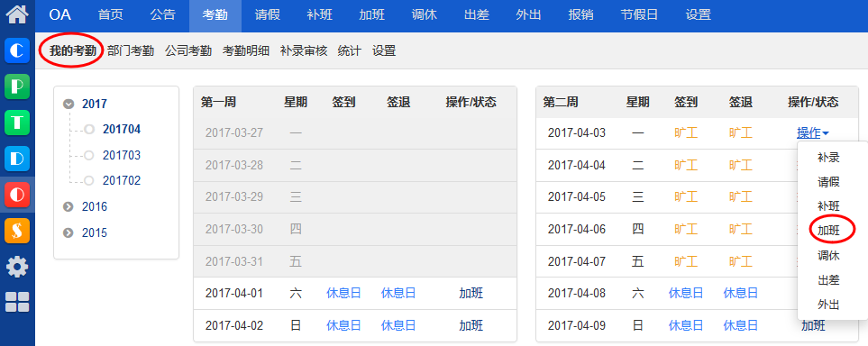Expand the 2016 year node

point(69,207)
